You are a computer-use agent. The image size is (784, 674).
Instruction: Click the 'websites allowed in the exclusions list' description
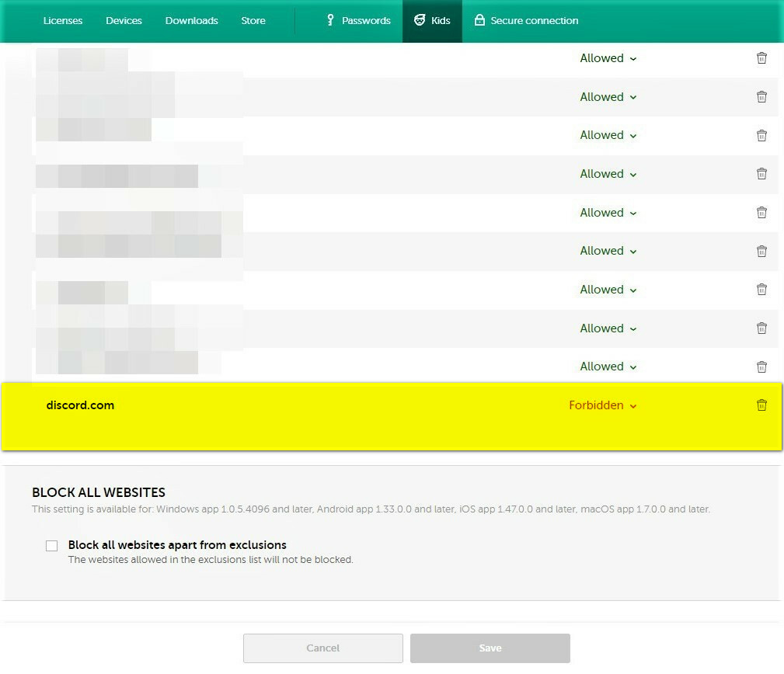coord(211,560)
